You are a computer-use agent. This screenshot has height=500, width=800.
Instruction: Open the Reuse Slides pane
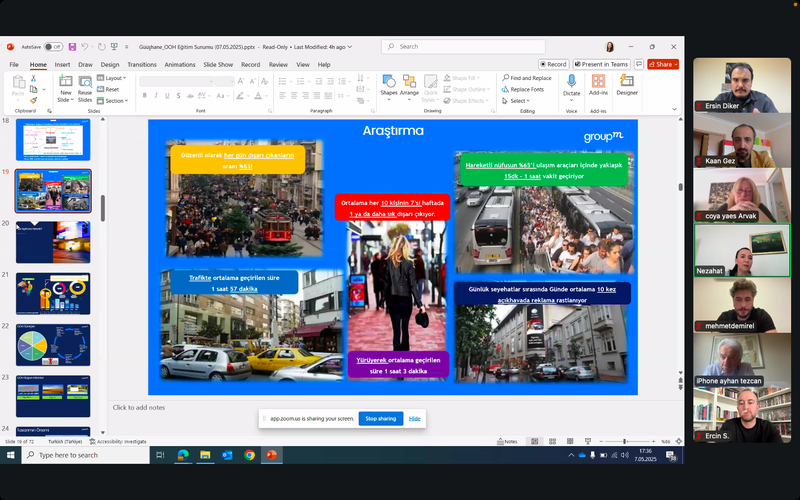coord(85,88)
